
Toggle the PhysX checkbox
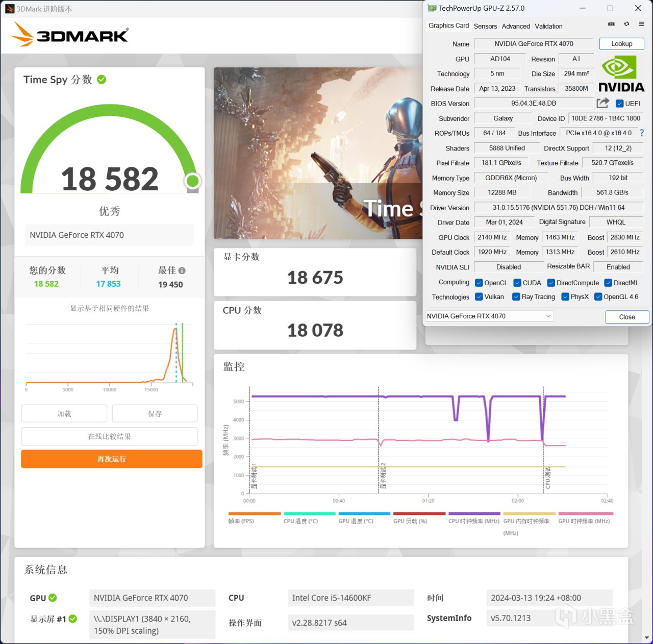[x=565, y=296]
